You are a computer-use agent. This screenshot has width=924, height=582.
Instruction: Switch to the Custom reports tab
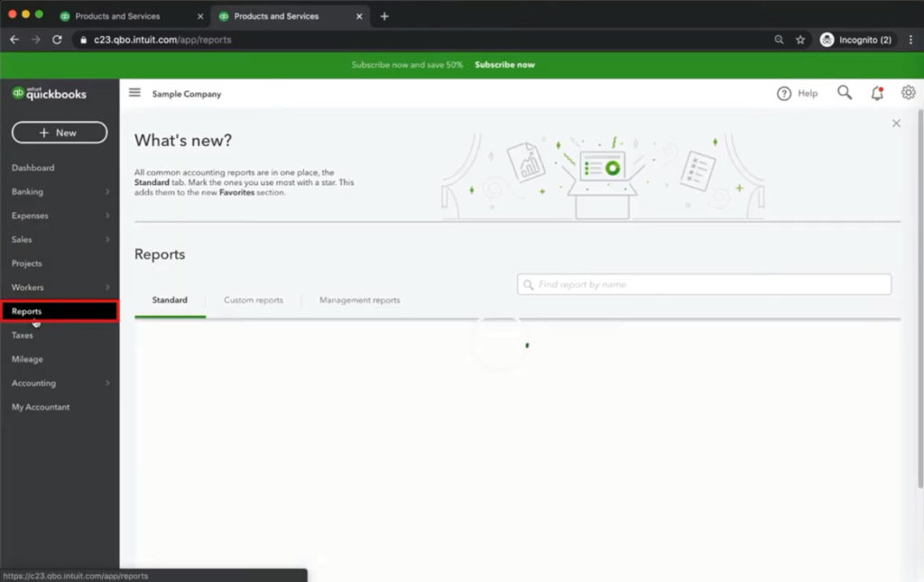coord(254,300)
